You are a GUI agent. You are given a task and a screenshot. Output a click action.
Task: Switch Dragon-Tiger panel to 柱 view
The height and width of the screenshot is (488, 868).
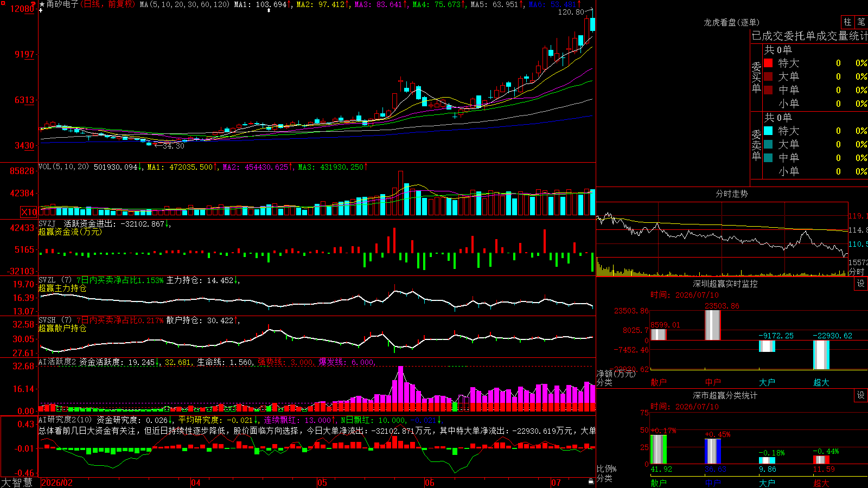[847, 22]
